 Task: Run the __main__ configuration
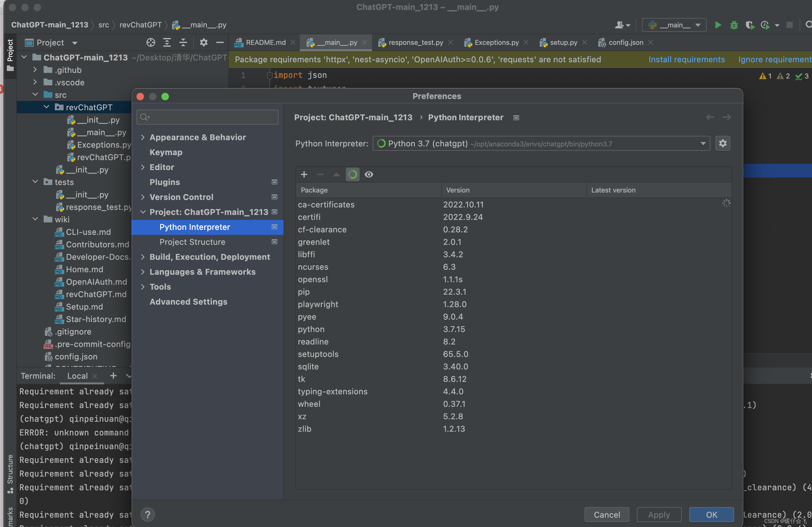[718, 25]
